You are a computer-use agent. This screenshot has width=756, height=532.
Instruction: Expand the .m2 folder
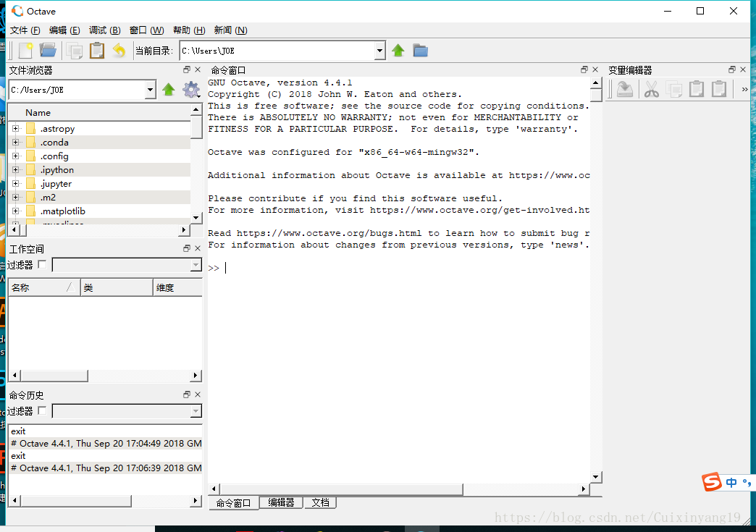coord(16,197)
